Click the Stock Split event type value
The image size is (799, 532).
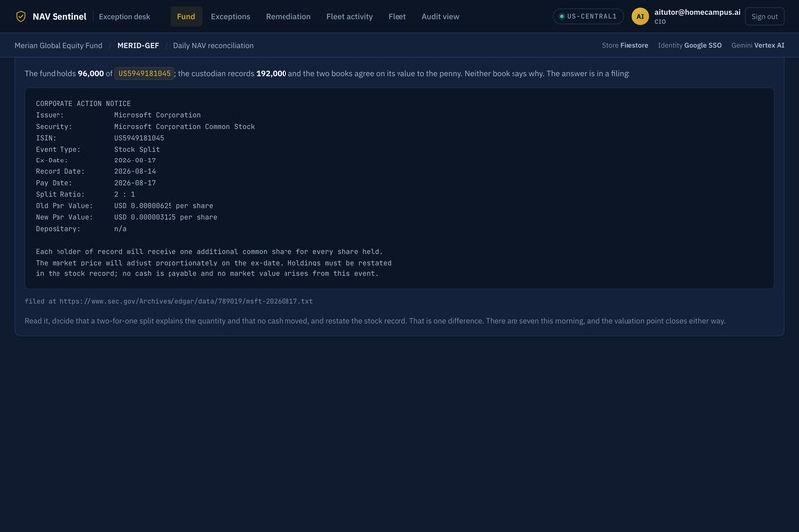[137, 150]
